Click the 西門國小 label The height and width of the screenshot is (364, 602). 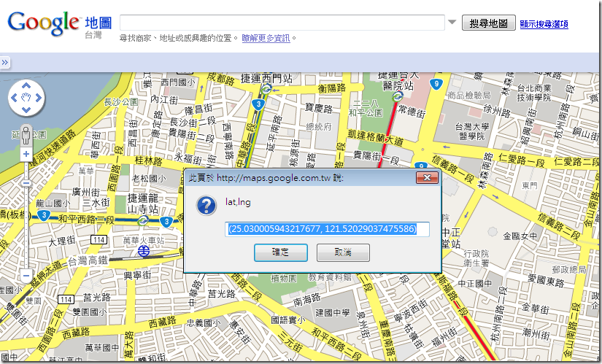point(177,82)
